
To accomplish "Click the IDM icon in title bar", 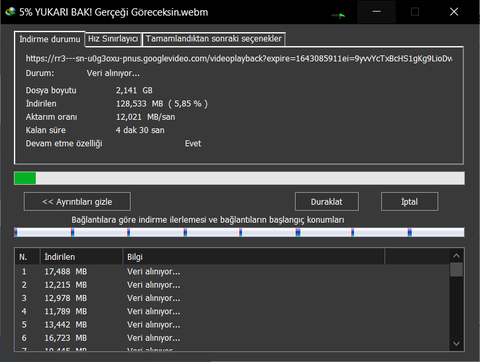I will point(10,12).
